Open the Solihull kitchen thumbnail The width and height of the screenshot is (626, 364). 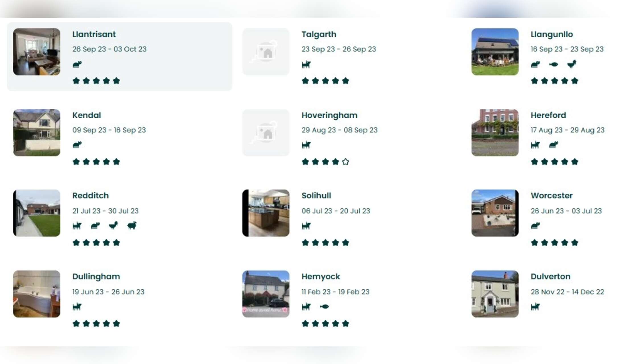tap(266, 213)
